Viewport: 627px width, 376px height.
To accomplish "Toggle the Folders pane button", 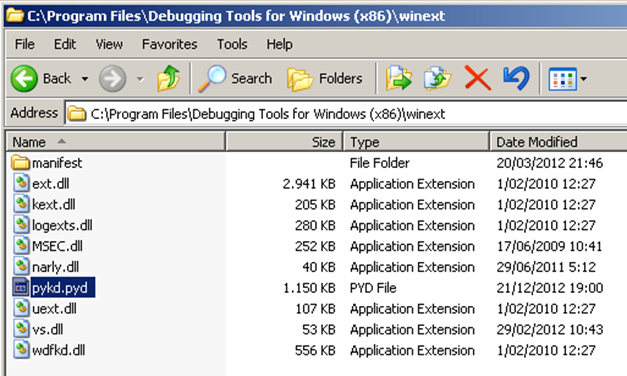I will pos(324,78).
